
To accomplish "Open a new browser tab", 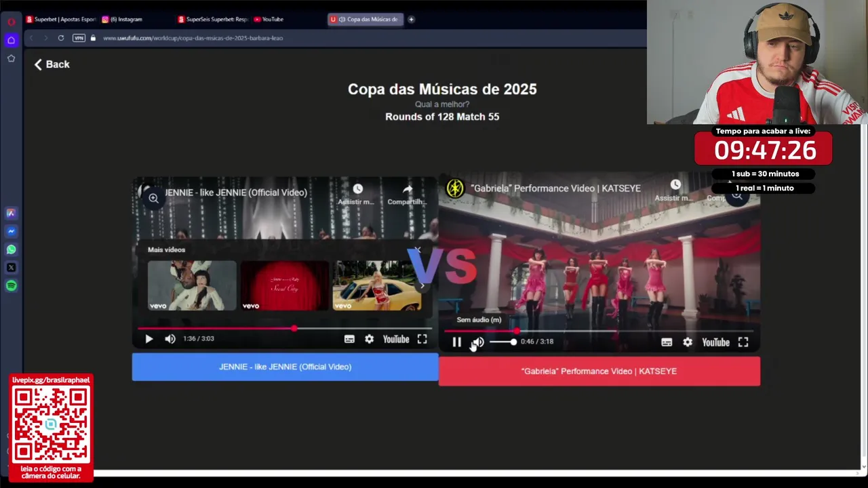I will [x=411, y=19].
